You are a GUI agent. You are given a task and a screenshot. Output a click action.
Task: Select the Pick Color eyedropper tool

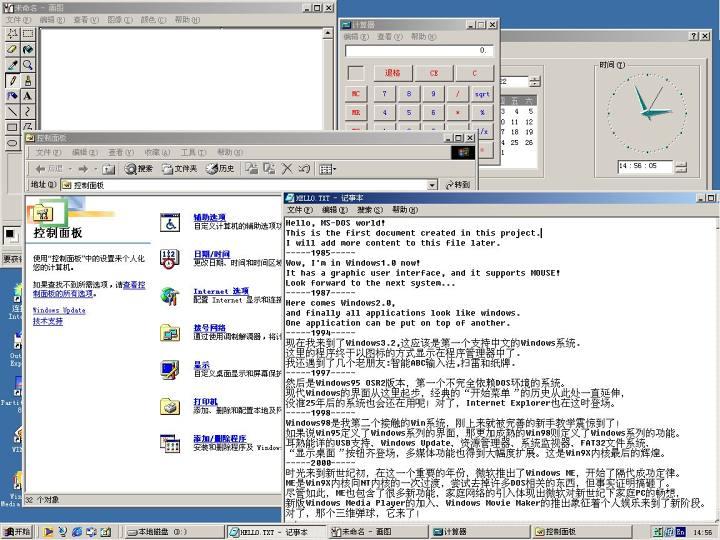(12, 65)
